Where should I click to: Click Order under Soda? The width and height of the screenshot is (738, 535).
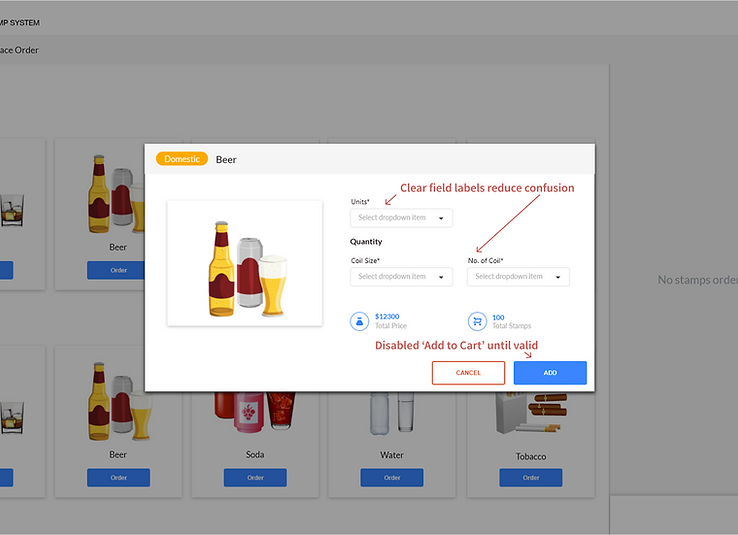click(x=255, y=478)
